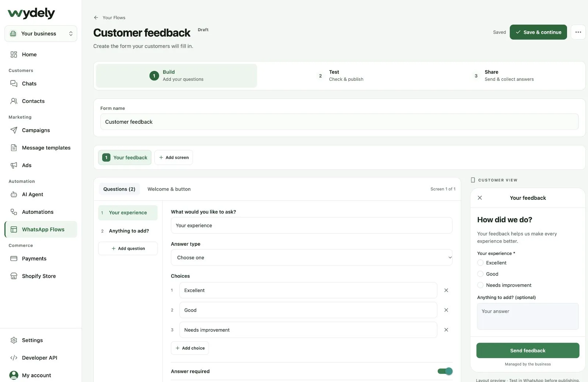The width and height of the screenshot is (588, 382).
Task: Expand the Your business switcher
Action: pyautogui.click(x=41, y=33)
